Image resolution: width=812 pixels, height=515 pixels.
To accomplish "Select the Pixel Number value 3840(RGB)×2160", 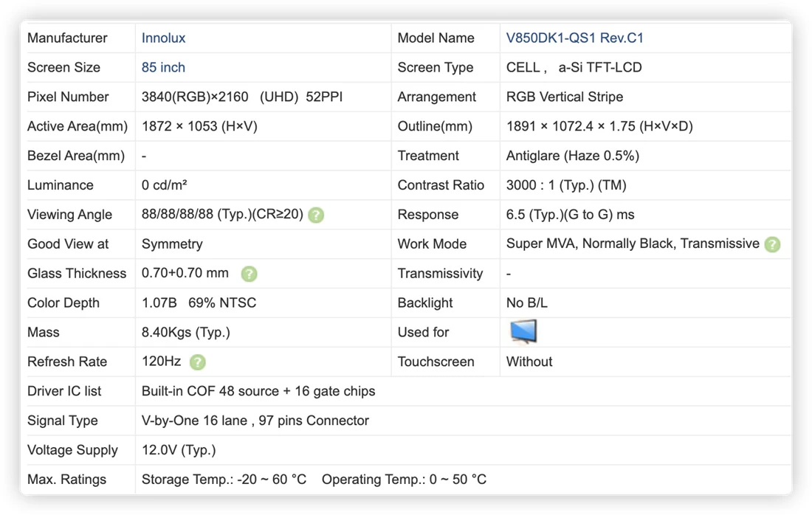I will (195, 97).
